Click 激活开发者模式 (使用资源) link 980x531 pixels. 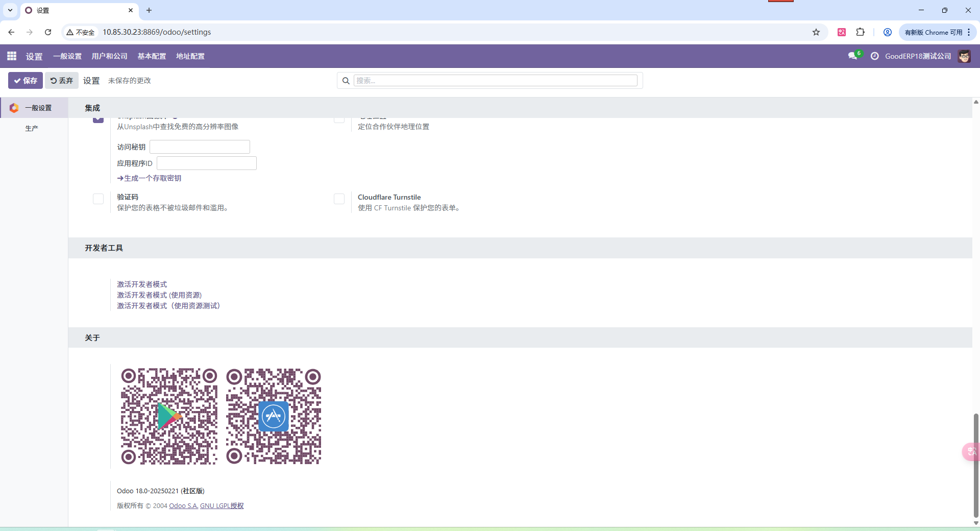click(159, 295)
